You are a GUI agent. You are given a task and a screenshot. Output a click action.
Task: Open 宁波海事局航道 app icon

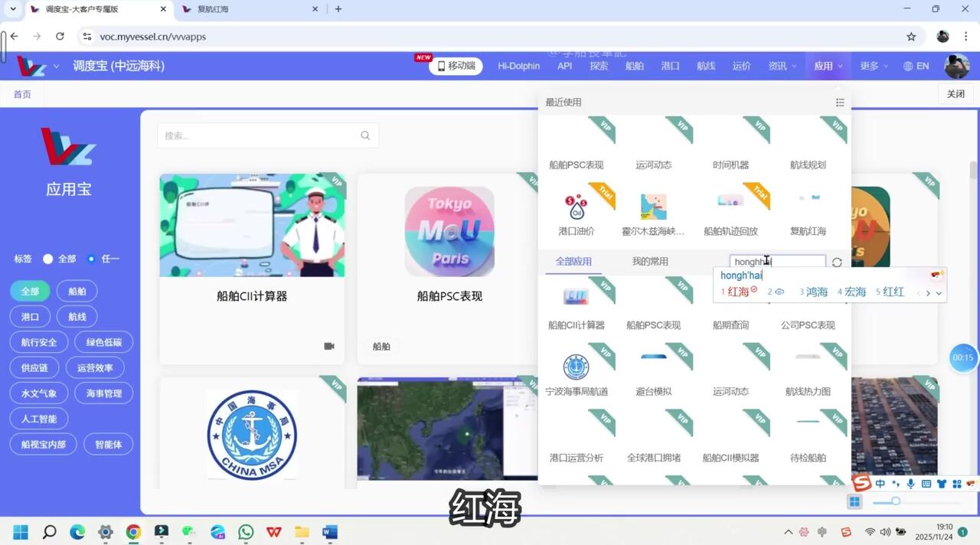pyautogui.click(x=576, y=369)
